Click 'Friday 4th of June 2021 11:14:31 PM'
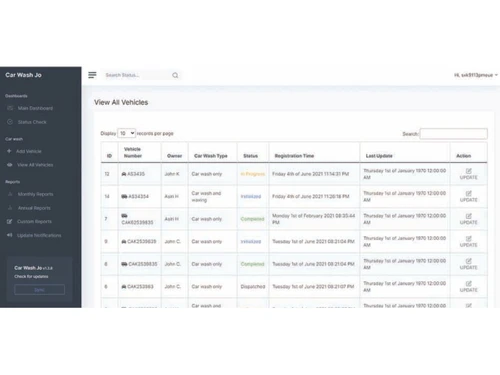 (x=310, y=174)
